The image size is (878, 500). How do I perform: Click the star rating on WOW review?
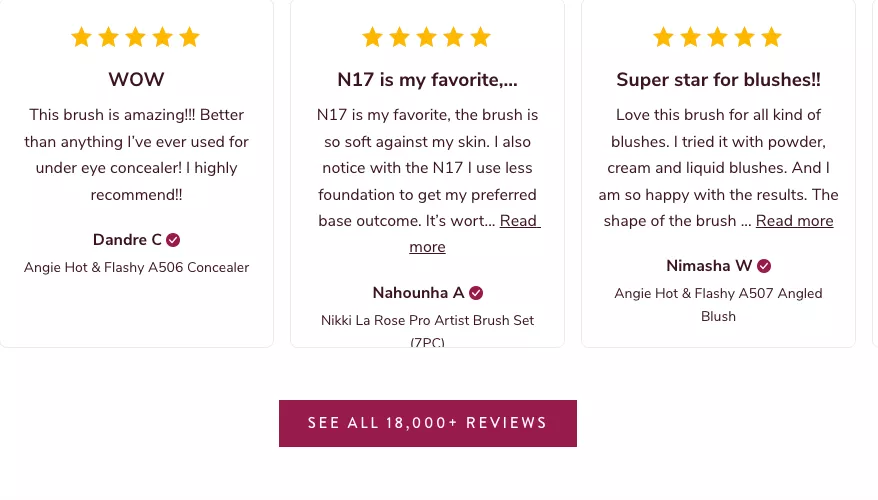(136, 38)
